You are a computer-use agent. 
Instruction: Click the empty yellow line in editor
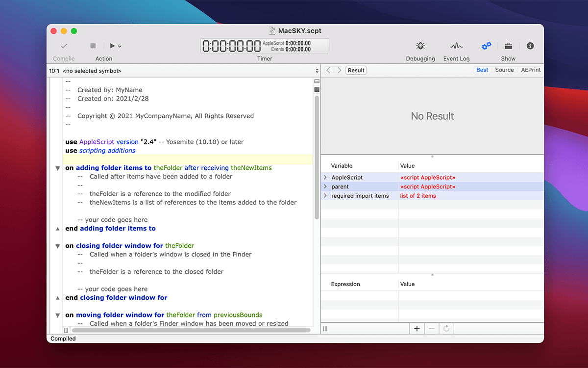tap(188, 159)
